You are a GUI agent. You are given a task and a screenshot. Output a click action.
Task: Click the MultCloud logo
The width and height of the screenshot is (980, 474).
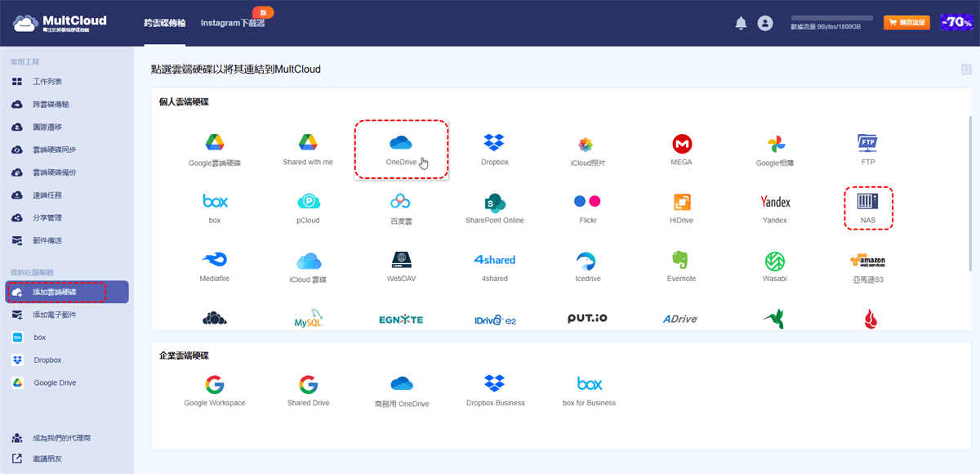(60, 23)
